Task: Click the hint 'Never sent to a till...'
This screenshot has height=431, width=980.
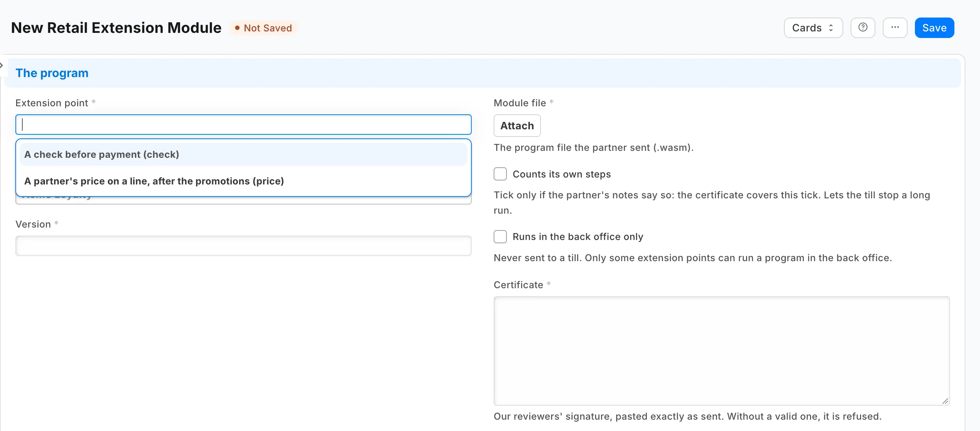Action: [692, 258]
